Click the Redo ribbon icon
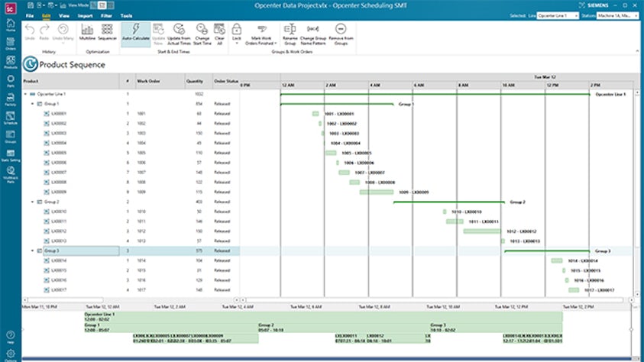644x362 pixels. 44,32
